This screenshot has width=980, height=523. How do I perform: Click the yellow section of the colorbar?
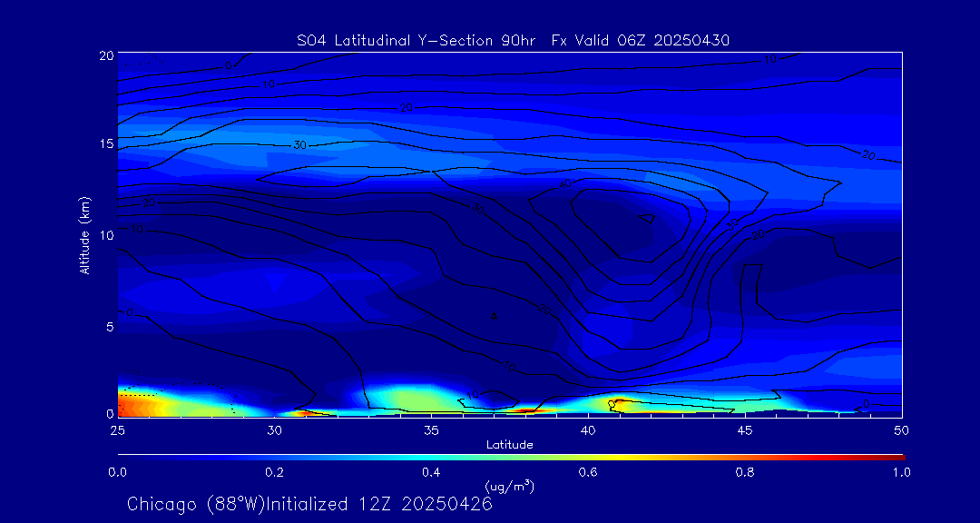point(619,458)
